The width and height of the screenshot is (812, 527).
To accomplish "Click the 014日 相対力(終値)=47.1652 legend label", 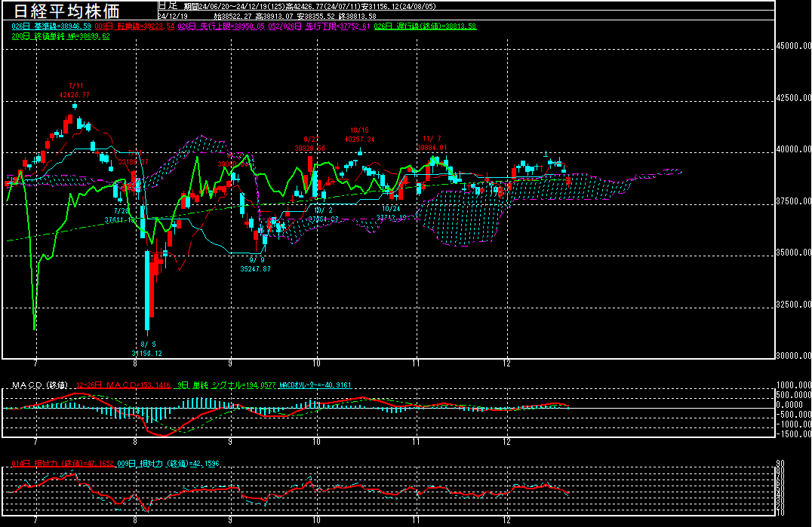I will pyautogui.click(x=62, y=464).
